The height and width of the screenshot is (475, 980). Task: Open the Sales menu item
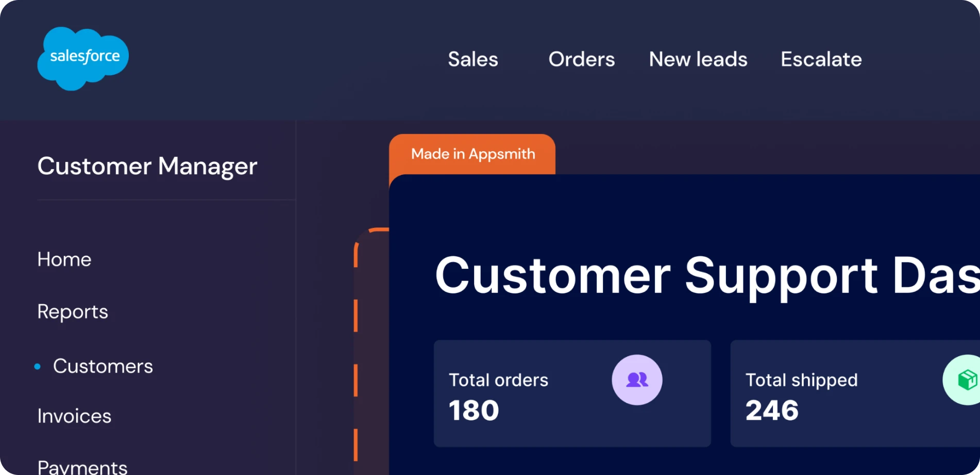pos(473,59)
